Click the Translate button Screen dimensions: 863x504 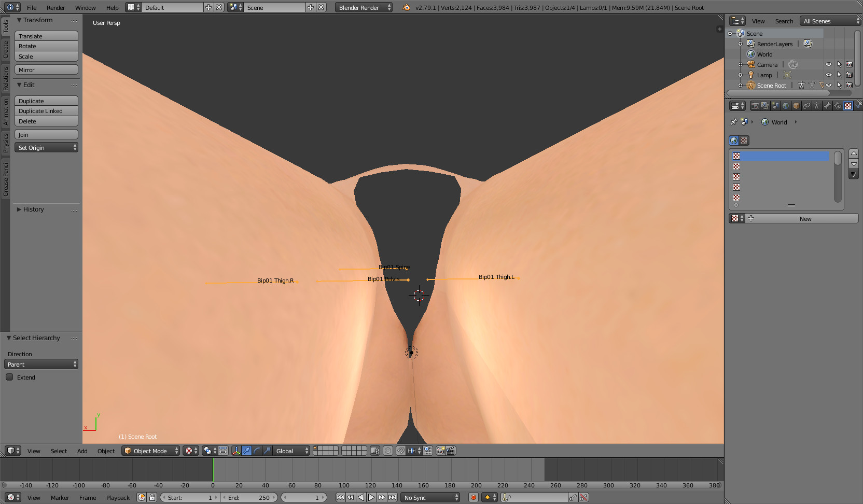pos(46,36)
